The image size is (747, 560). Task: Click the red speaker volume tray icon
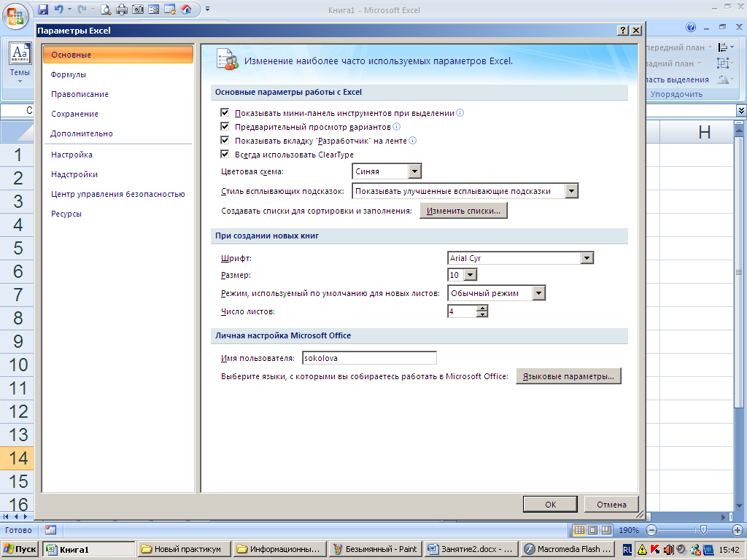tap(668, 549)
